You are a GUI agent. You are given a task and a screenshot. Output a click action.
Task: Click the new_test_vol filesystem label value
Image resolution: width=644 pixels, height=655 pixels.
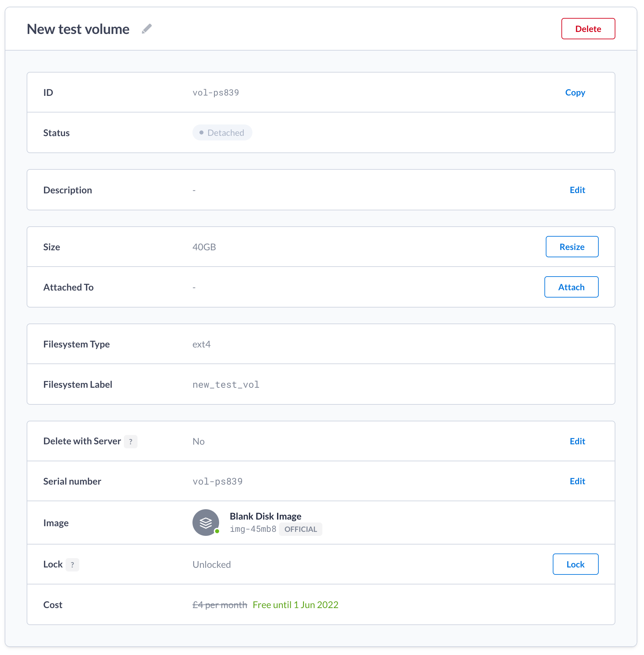(226, 385)
